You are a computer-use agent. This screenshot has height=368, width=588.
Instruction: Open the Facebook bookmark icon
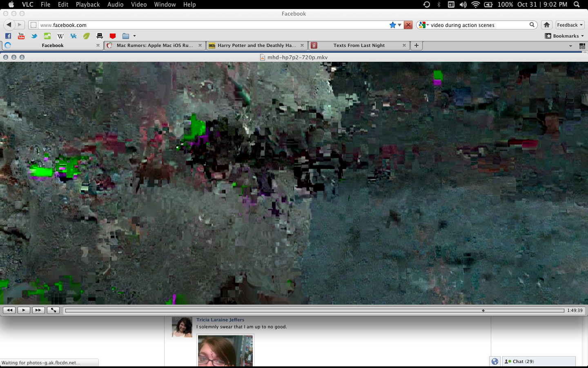[8, 36]
